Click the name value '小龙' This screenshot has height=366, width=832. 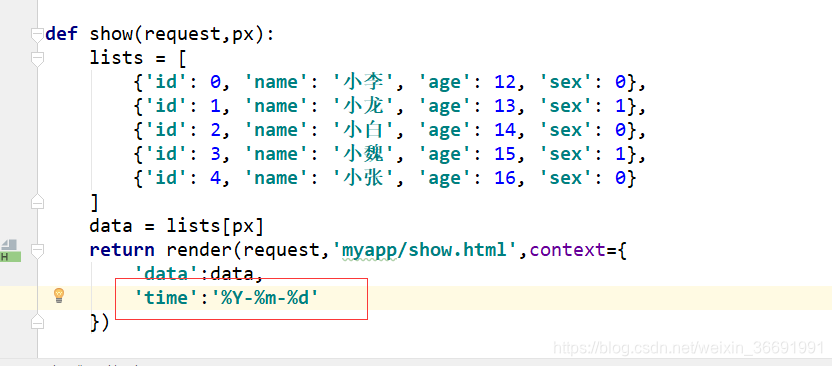point(363,106)
